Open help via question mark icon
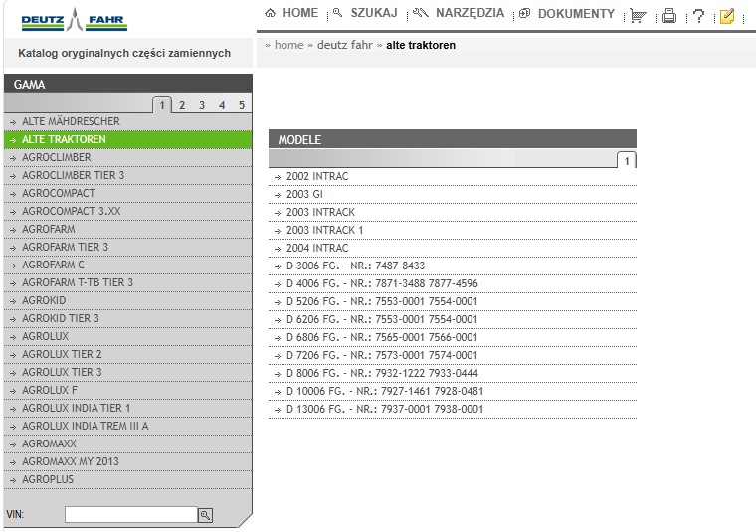The height and width of the screenshot is (532, 756). [x=698, y=16]
